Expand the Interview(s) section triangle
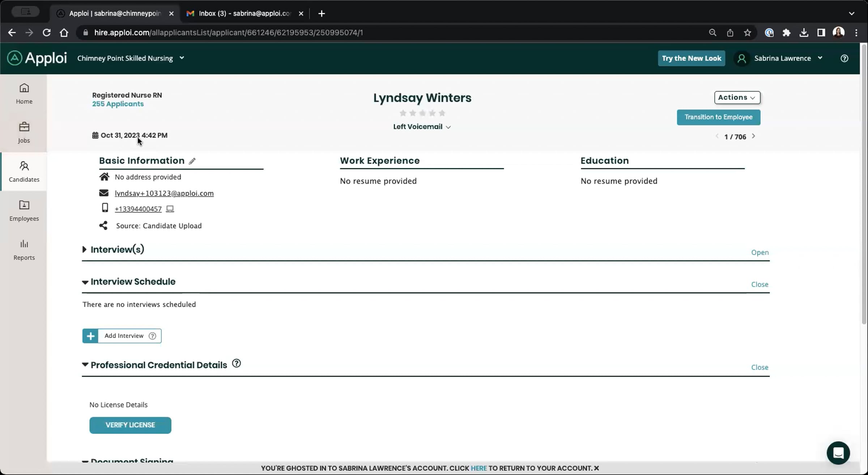 point(84,249)
